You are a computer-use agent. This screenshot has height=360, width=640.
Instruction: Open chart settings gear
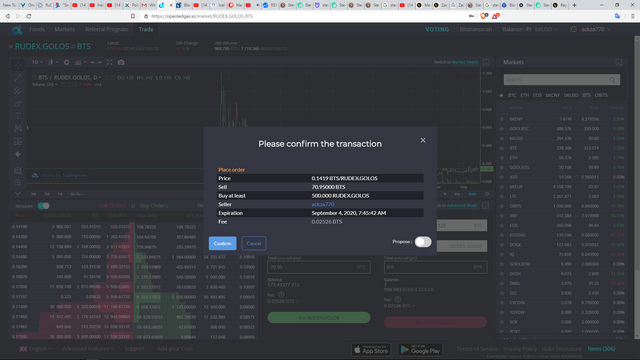(x=67, y=62)
